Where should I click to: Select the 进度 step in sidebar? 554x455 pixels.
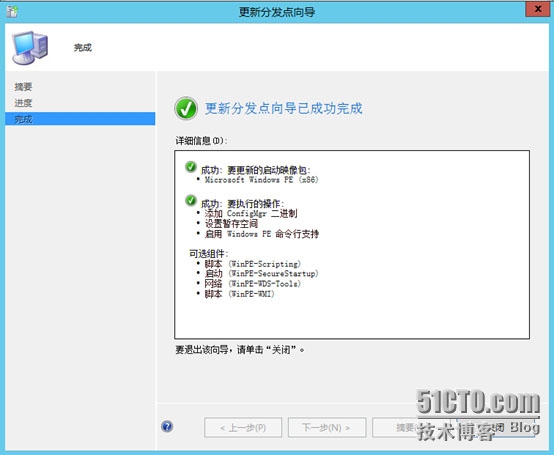click(x=23, y=103)
